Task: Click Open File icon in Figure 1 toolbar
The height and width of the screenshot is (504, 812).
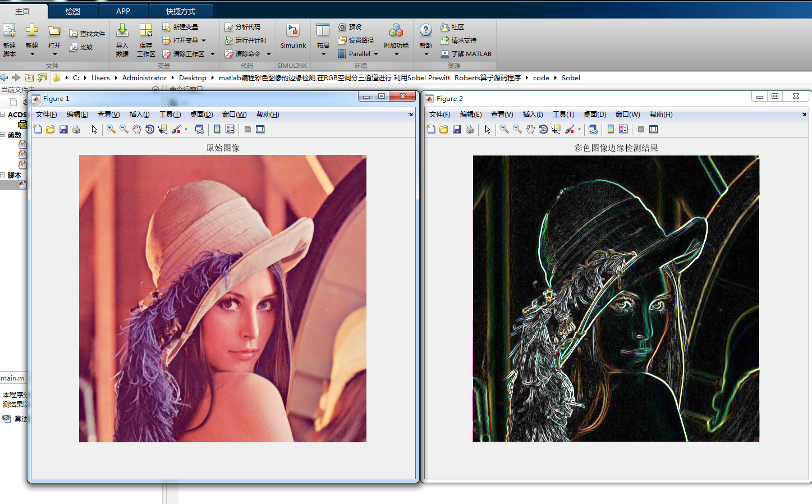Action: click(x=51, y=129)
